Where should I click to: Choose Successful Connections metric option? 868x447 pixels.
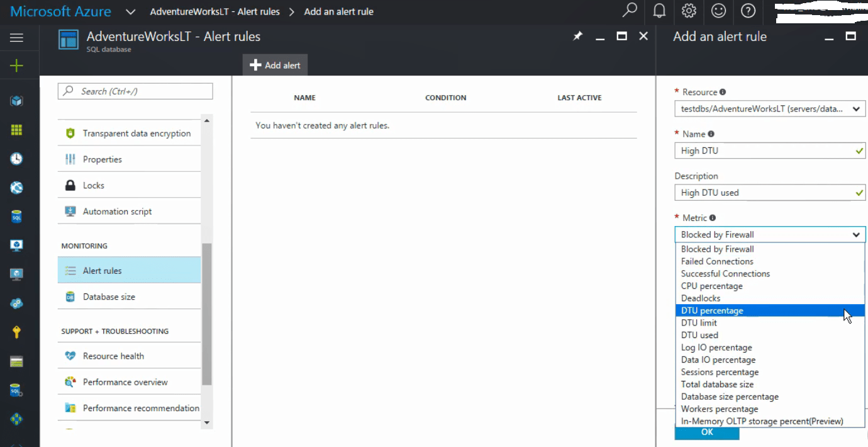pos(770,274)
